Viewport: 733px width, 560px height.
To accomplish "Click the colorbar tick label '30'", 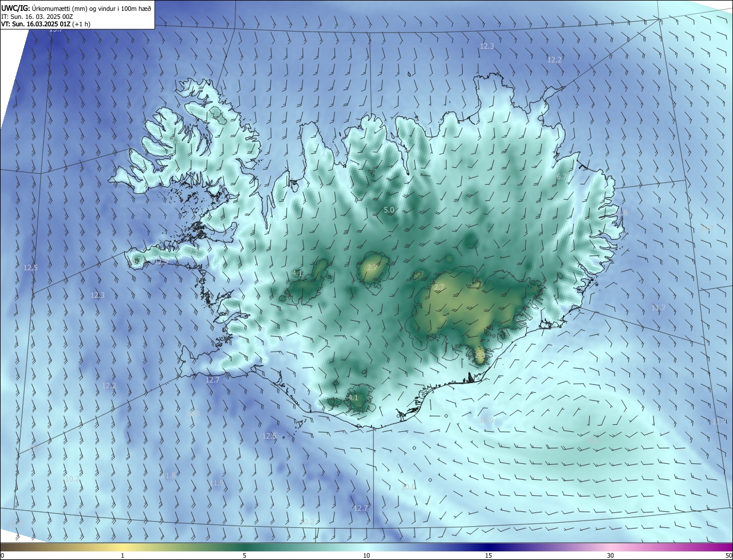I will (x=610, y=555).
